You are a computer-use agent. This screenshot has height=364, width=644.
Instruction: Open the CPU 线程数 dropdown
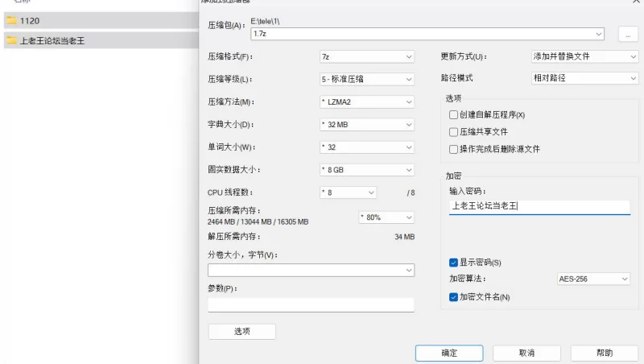pyautogui.click(x=348, y=192)
